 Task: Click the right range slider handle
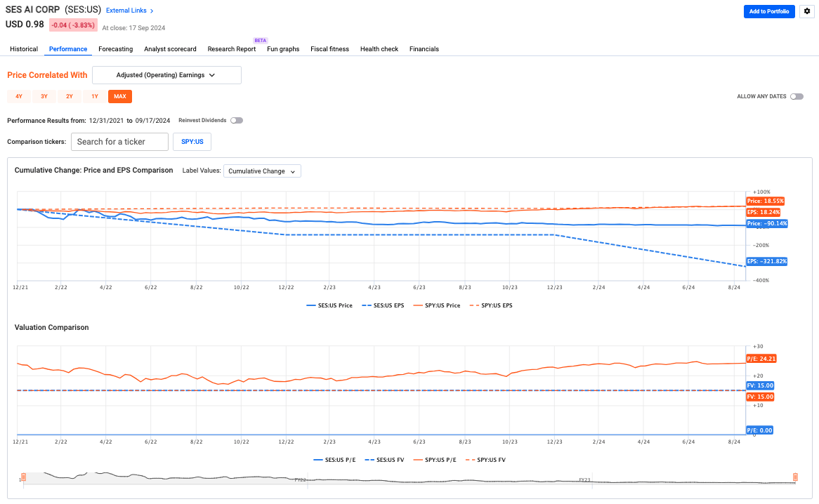point(795,477)
